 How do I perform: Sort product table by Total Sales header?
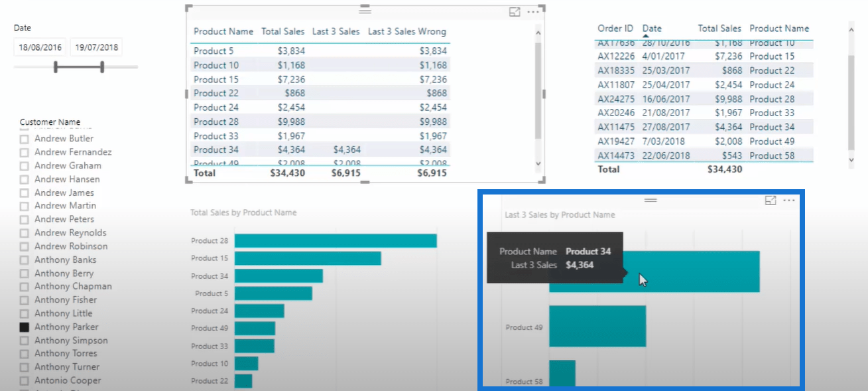(x=282, y=31)
